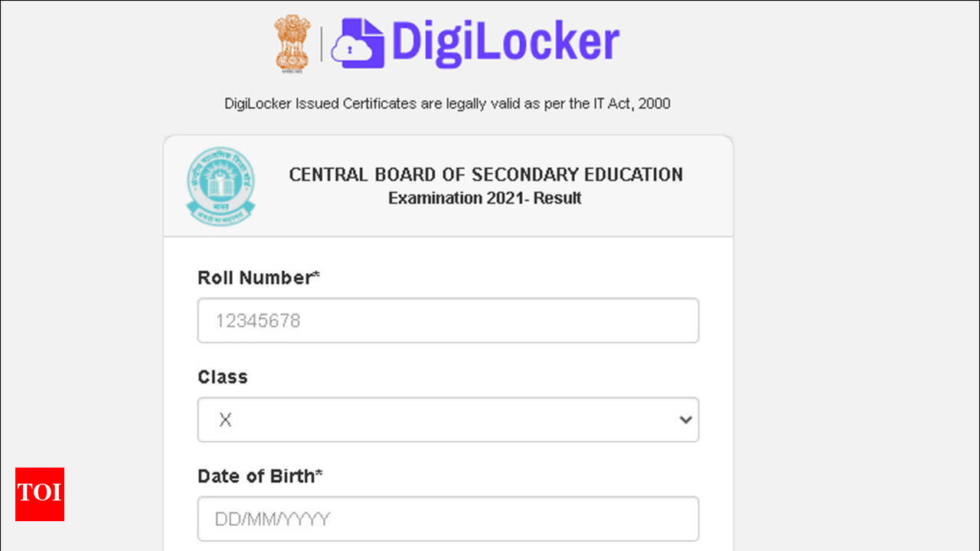Click the IT Act, 2000 legal notice text
The image size is (980, 551).
(447, 103)
